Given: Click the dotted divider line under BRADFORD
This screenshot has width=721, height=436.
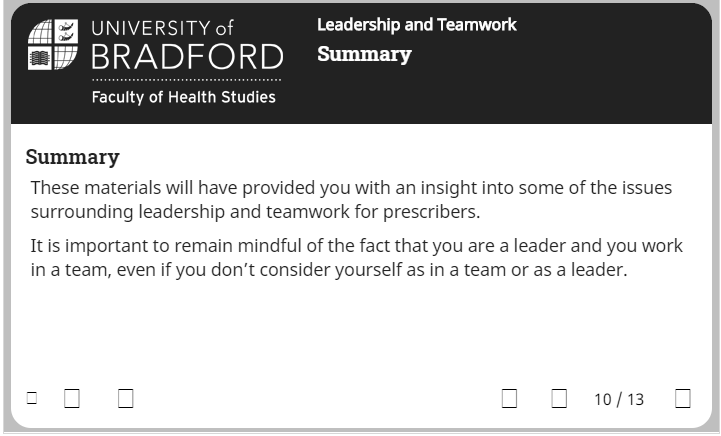Looking at the screenshot, I should pos(186,80).
